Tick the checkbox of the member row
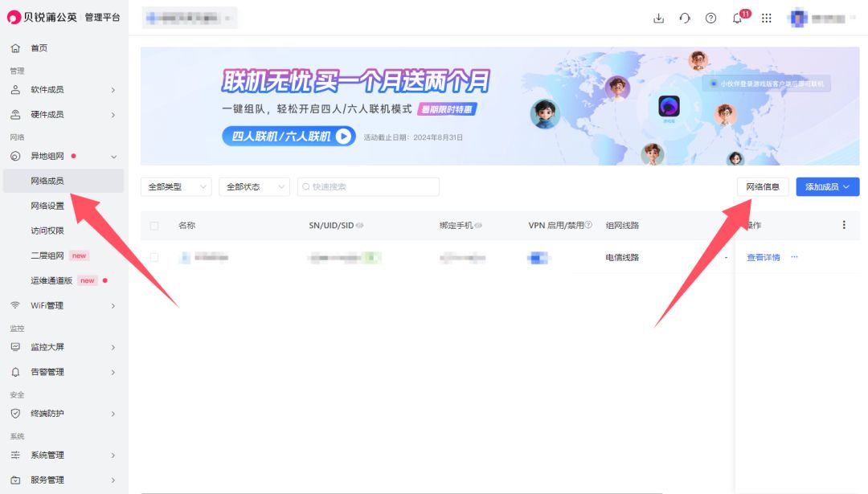The width and height of the screenshot is (868, 494). click(154, 257)
